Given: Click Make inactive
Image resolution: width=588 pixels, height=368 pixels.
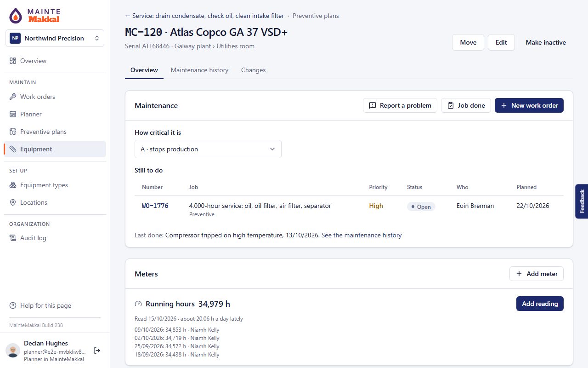Looking at the screenshot, I should 546,42.
